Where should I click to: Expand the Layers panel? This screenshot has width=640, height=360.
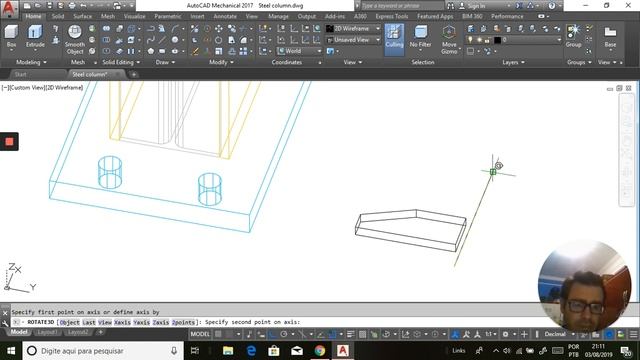[513, 62]
